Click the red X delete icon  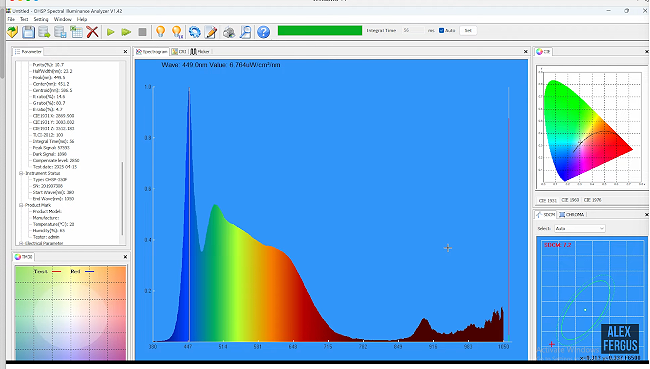point(92,32)
